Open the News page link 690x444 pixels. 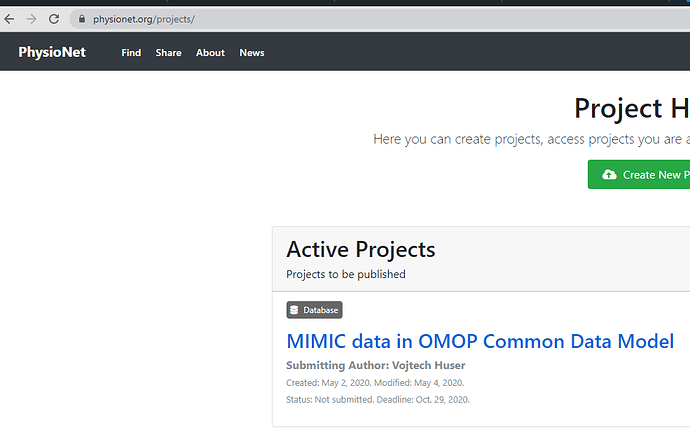(x=252, y=53)
